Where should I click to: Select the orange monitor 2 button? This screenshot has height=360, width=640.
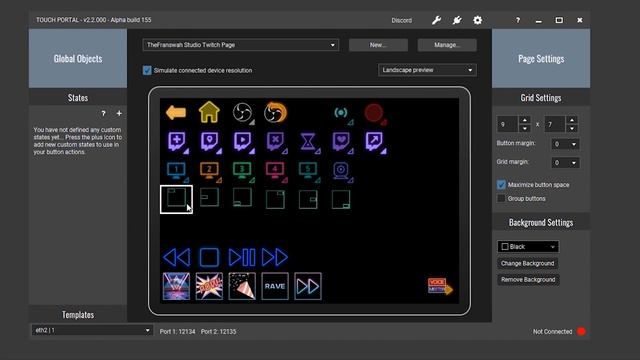(x=209, y=171)
